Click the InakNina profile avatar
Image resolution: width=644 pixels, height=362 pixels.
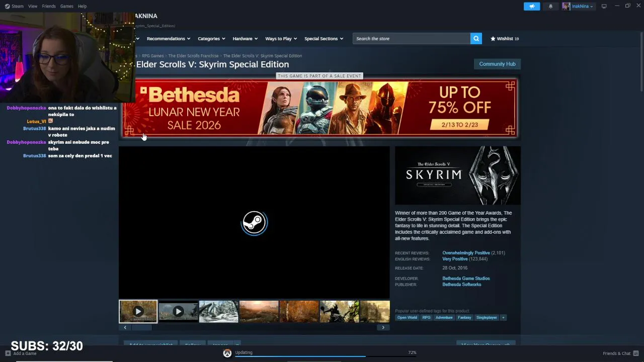point(566,6)
